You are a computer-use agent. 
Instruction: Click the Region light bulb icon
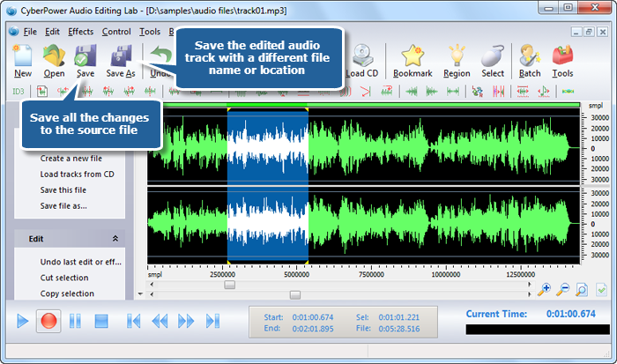pyautogui.click(x=457, y=56)
